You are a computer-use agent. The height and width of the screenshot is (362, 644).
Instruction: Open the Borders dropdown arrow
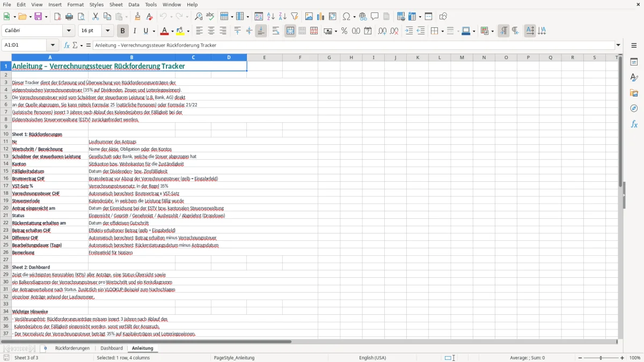442,31
